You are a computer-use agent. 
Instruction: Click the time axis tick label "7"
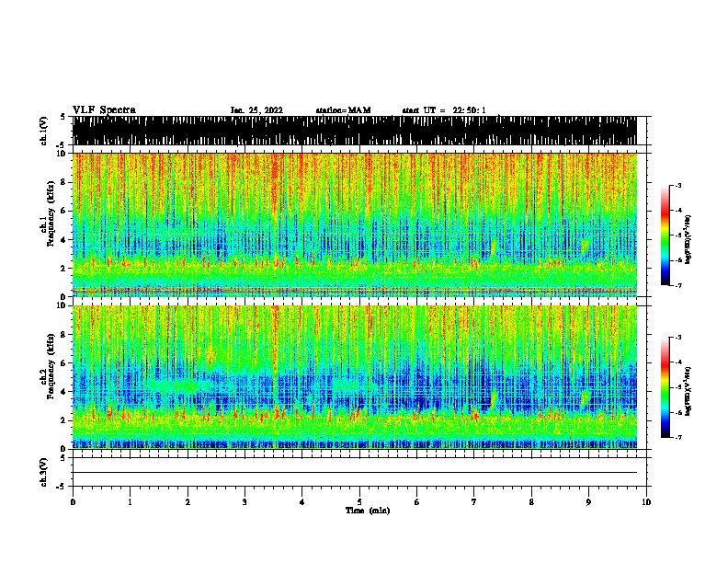click(474, 502)
